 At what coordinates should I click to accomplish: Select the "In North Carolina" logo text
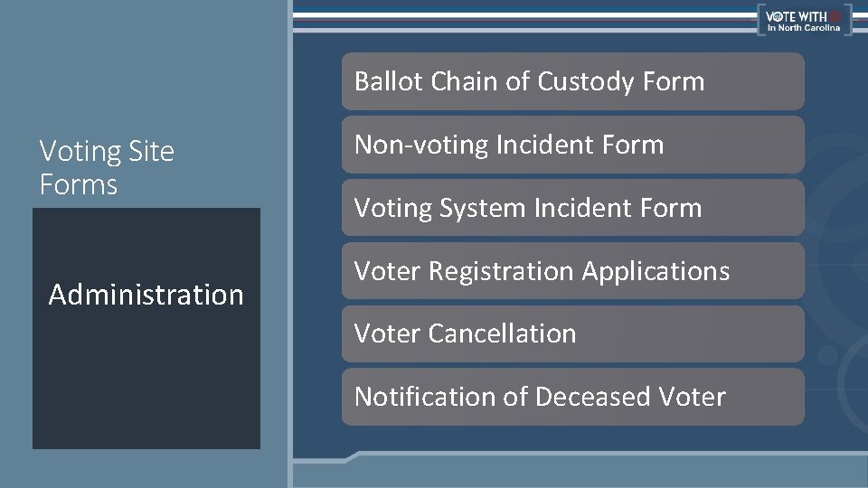pyautogui.click(x=804, y=27)
